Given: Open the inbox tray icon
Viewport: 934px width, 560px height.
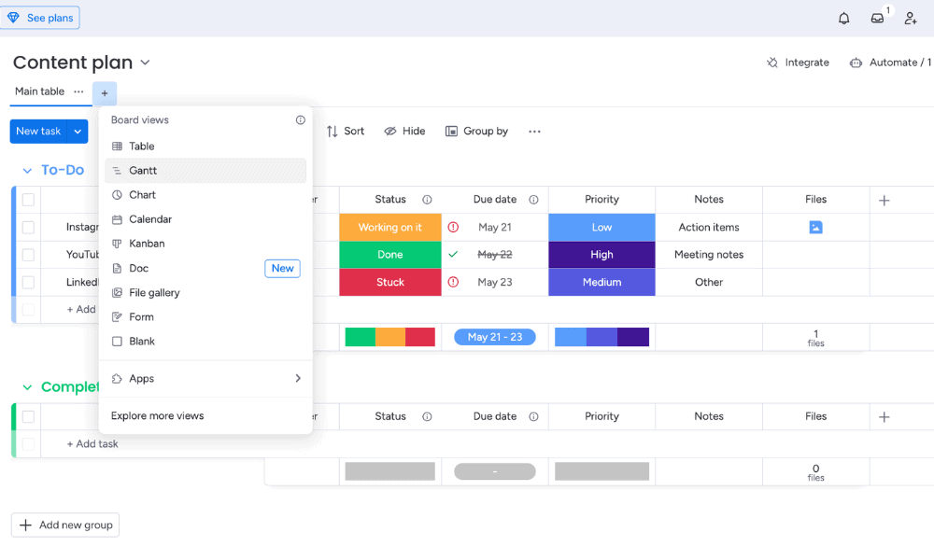Looking at the screenshot, I should tap(877, 19).
